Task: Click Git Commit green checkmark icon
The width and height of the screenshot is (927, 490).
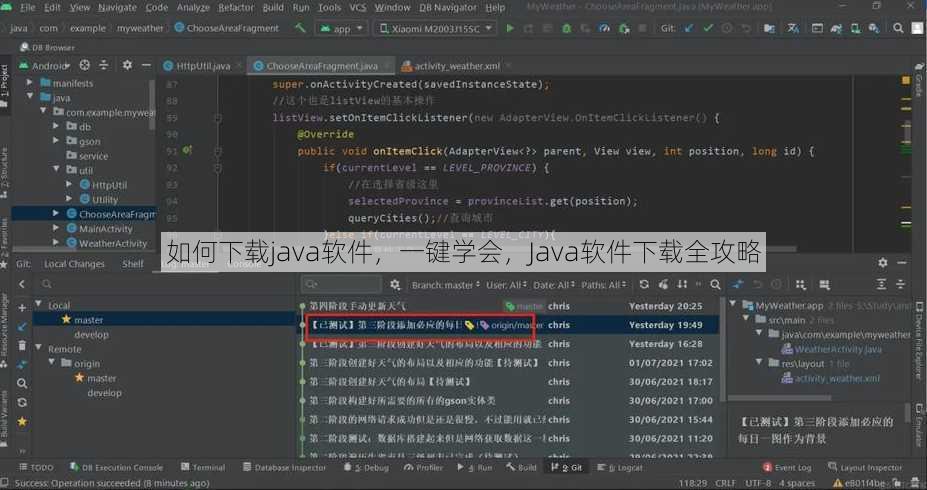Action: pyautogui.click(x=708, y=28)
